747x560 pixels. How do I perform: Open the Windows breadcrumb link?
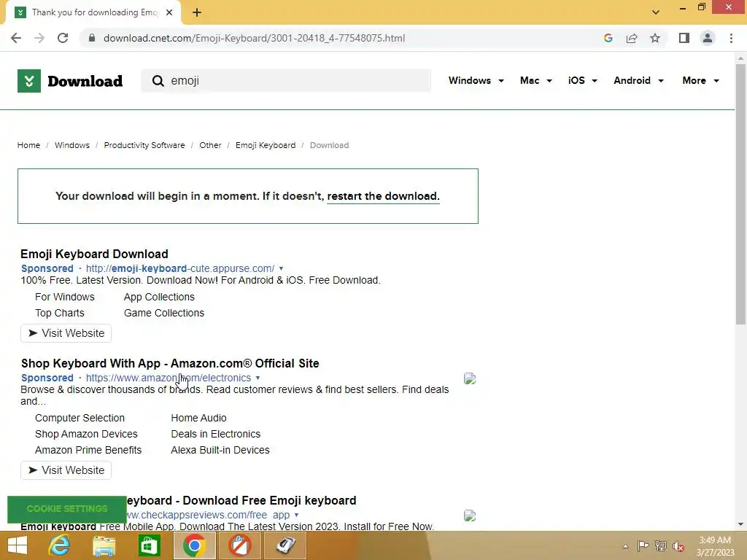[x=72, y=145]
